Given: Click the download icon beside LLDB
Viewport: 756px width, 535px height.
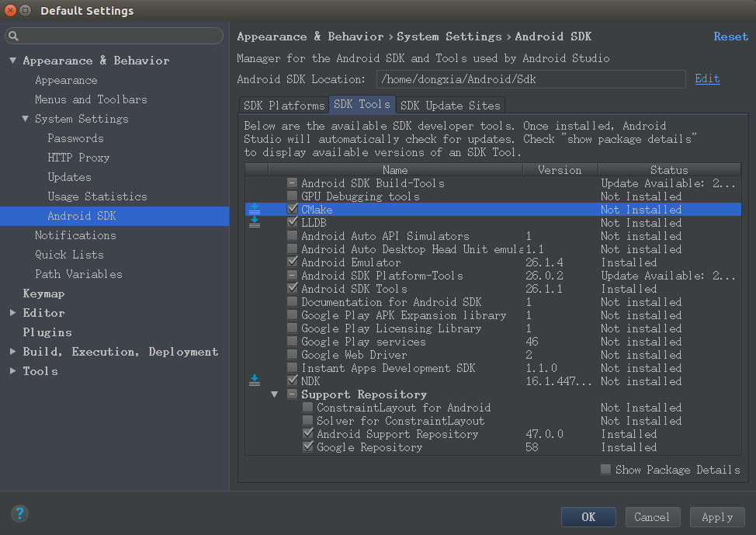Looking at the screenshot, I should (255, 223).
